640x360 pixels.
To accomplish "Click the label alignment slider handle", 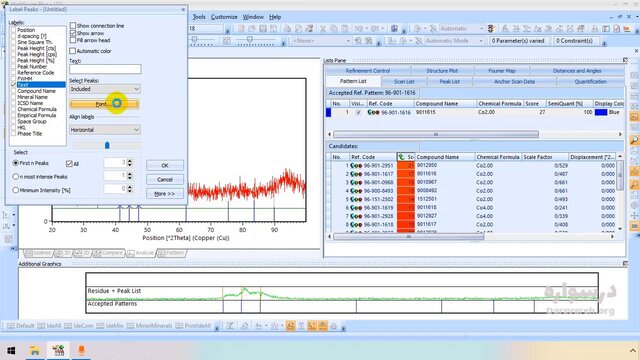I will 107,145.
